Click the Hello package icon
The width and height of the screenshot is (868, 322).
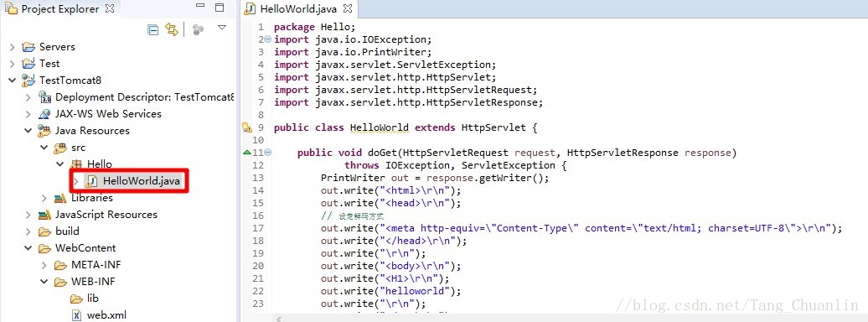point(76,164)
